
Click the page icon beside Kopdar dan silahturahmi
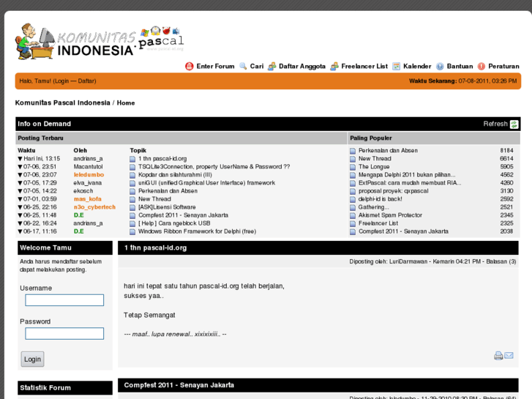tap(132, 175)
